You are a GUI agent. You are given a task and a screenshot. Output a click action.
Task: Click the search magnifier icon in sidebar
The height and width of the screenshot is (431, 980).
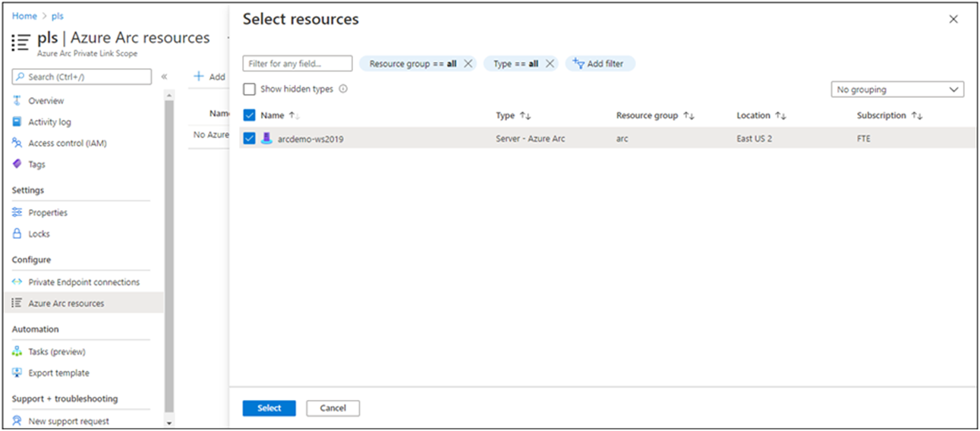pyautogui.click(x=20, y=77)
